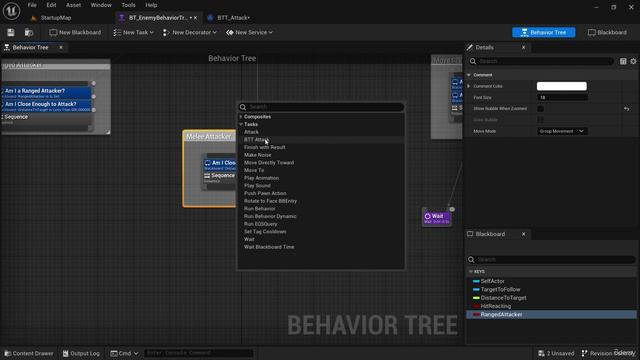Select Rotate to Face BBEntry task

coord(270,201)
